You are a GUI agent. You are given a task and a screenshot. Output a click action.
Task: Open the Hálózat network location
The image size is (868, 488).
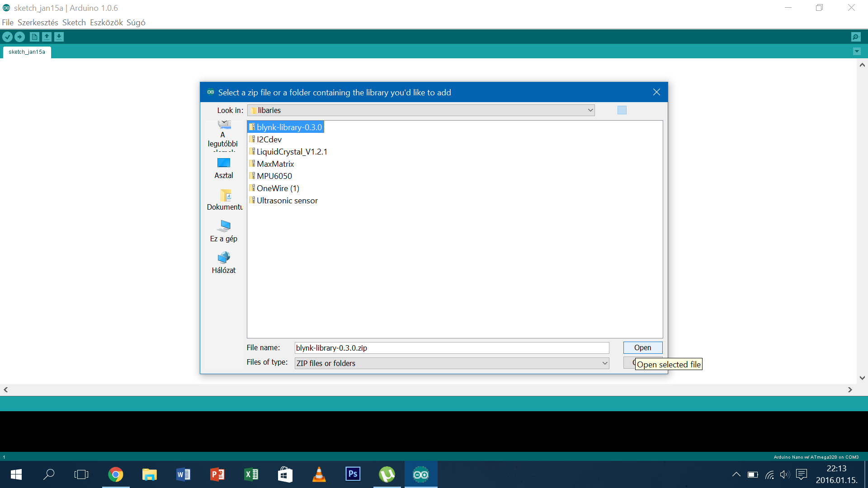click(224, 263)
